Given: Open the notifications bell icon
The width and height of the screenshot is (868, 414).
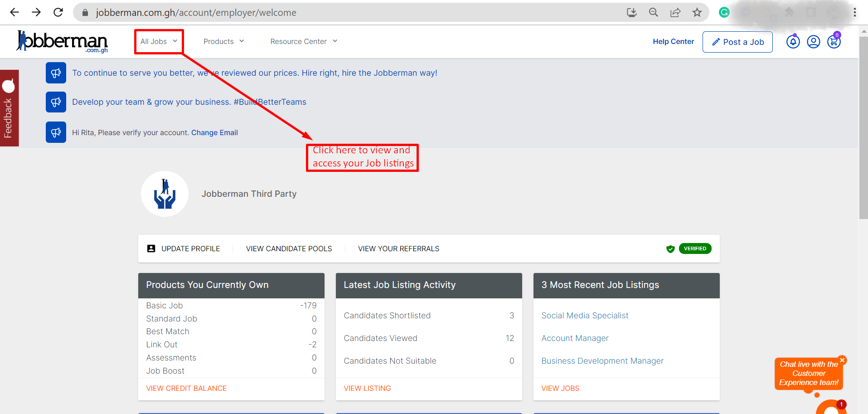Looking at the screenshot, I should click(793, 42).
